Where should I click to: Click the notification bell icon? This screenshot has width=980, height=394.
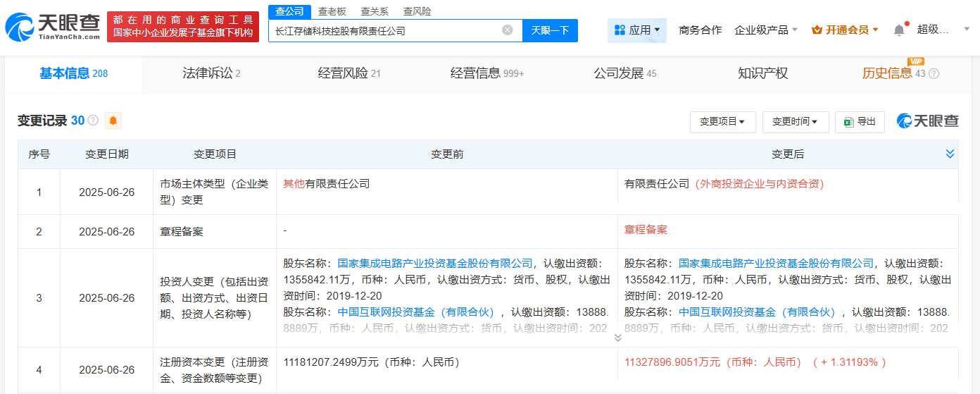click(899, 30)
